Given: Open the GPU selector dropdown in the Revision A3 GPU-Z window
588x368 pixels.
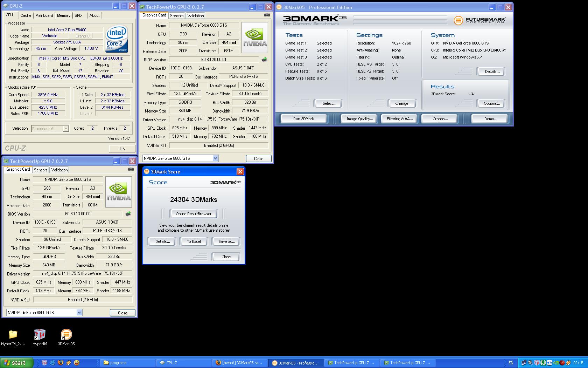Looking at the screenshot, I should (79, 313).
